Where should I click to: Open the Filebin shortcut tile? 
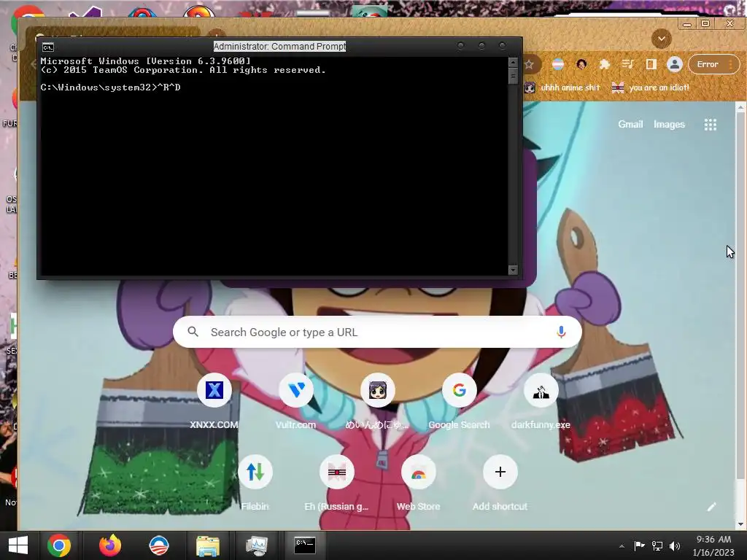pyautogui.click(x=255, y=472)
